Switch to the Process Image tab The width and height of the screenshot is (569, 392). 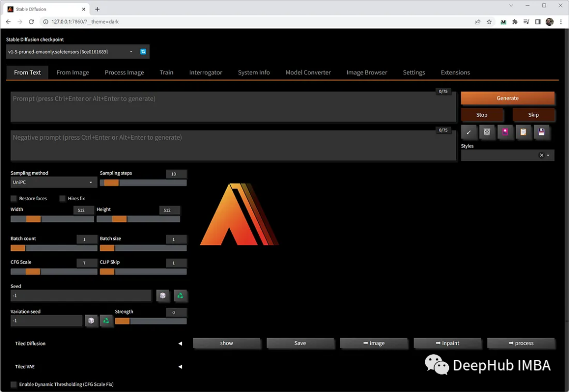(x=124, y=73)
